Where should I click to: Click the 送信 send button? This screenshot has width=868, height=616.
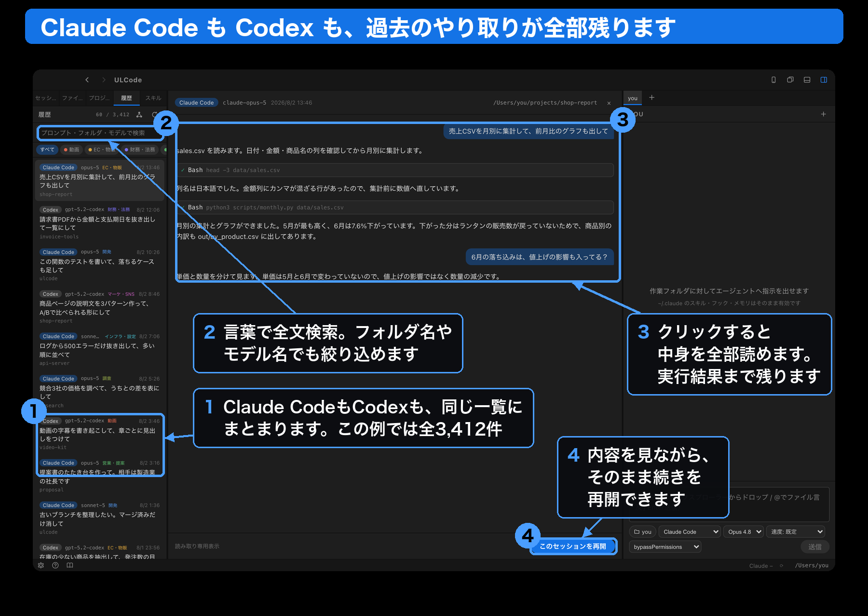point(815,547)
